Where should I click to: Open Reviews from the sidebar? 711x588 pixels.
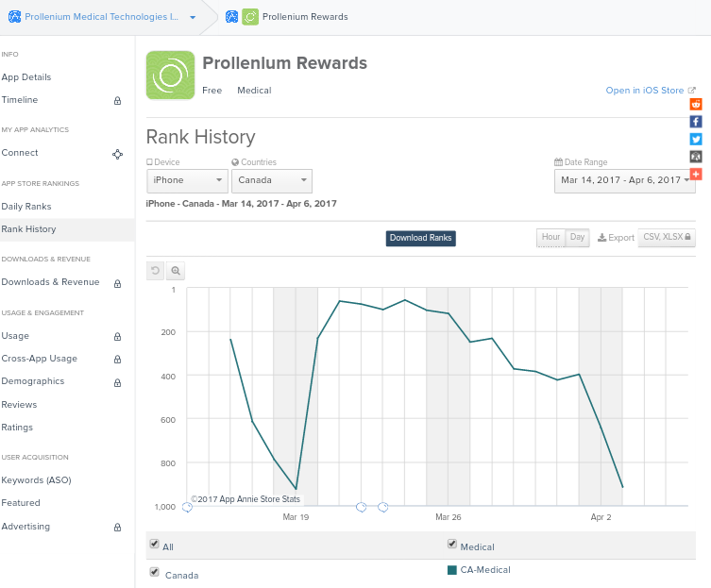point(19,404)
